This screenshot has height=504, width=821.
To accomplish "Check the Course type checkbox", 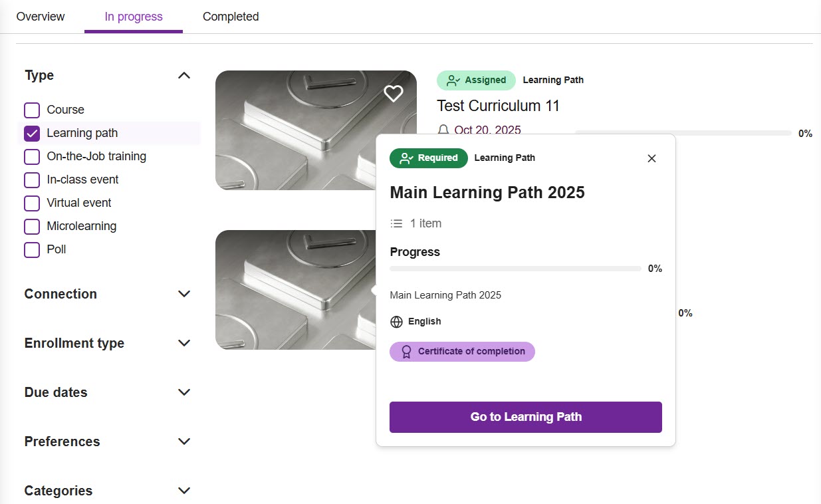I will pyautogui.click(x=32, y=110).
